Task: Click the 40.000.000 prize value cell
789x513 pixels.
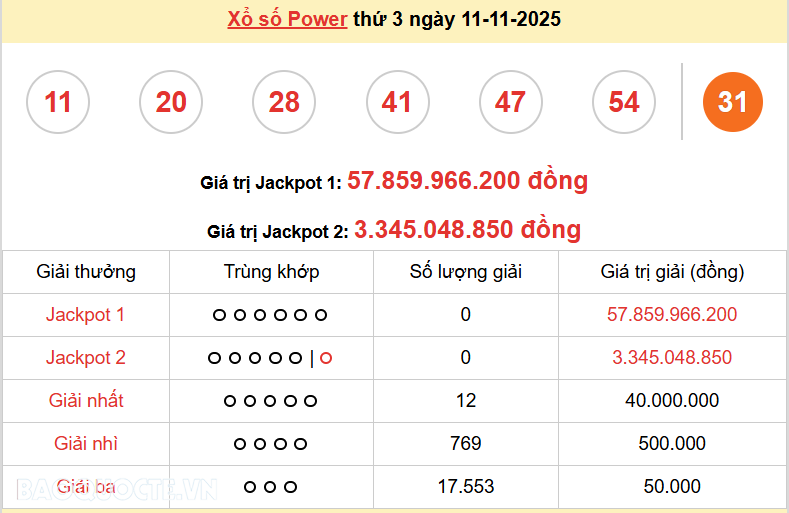Action: pyautogui.click(x=672, y=401)
